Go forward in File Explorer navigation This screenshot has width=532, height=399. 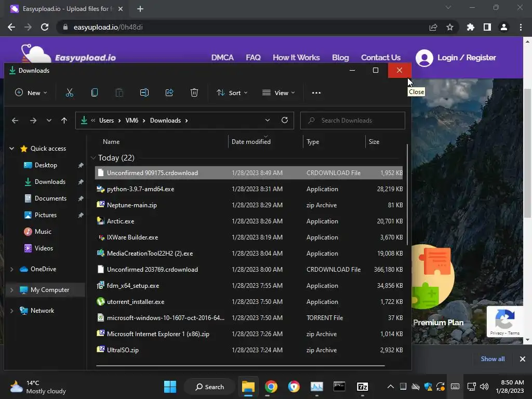click(x=33, y=121)
